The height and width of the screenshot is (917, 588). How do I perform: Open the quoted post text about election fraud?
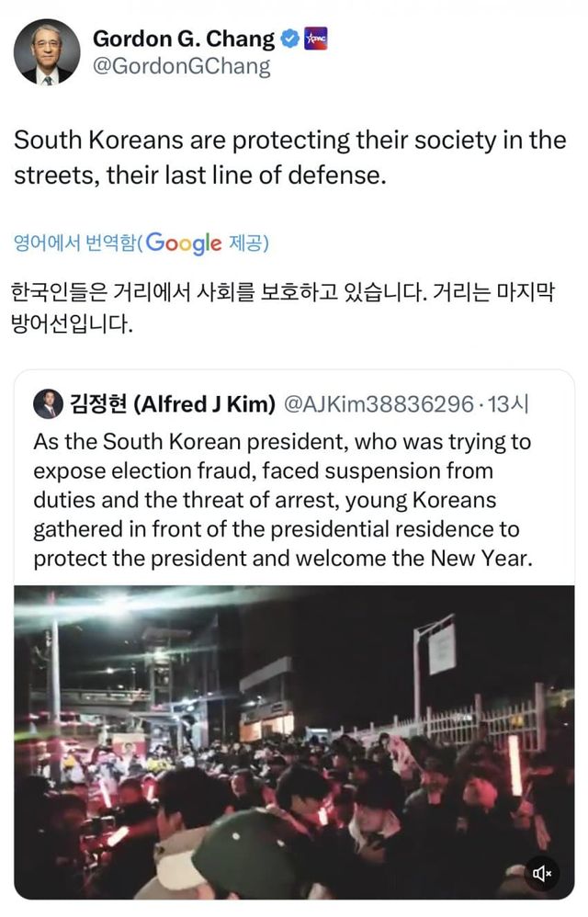[283, 500]
